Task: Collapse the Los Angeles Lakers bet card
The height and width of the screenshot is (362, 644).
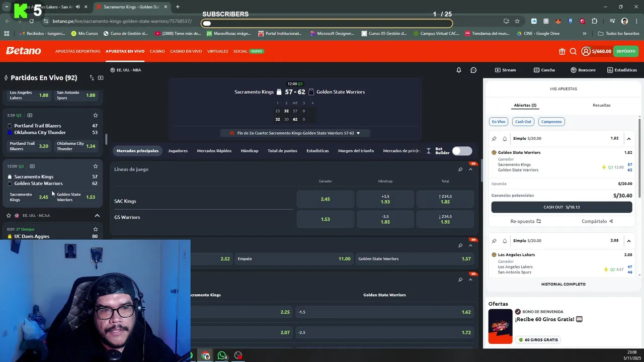Action: 628,241
